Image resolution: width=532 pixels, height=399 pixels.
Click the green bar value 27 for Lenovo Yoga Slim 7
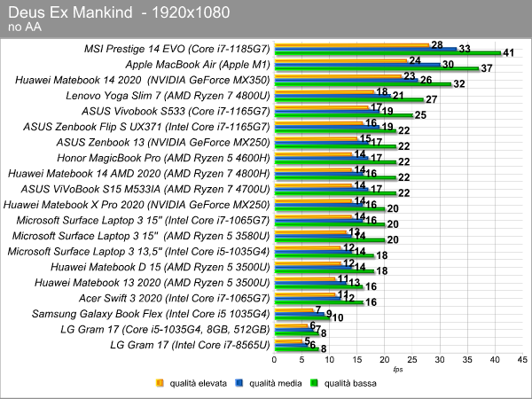(432, 99)
